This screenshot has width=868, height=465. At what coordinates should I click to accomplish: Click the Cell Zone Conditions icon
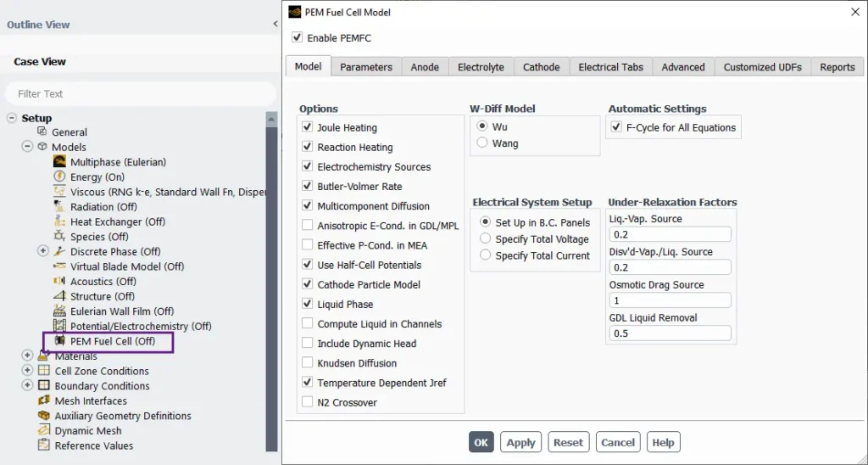[x=44, y=370]
